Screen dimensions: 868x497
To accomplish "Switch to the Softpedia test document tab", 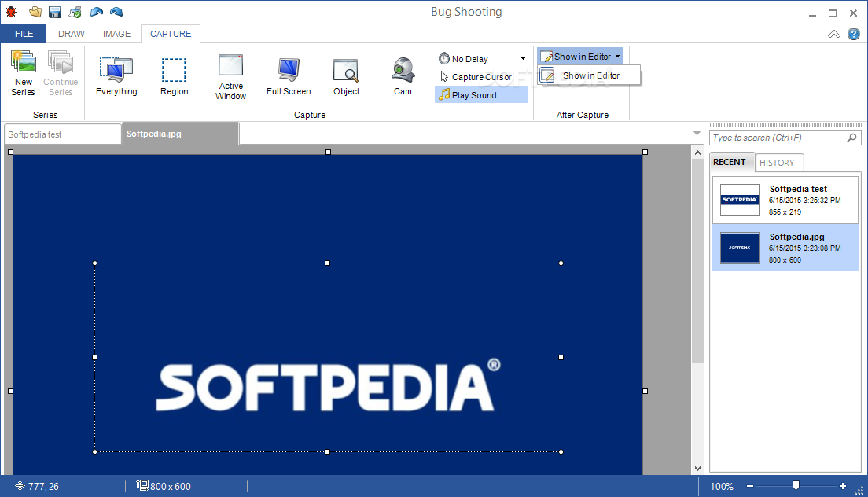I will coord(63,134).
